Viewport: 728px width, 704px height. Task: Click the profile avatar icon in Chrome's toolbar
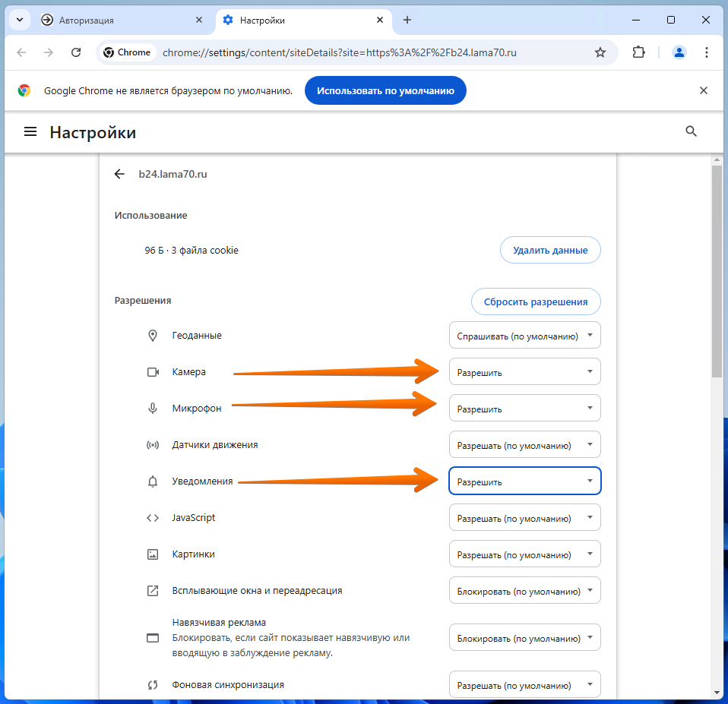click(x=679, y=52)
